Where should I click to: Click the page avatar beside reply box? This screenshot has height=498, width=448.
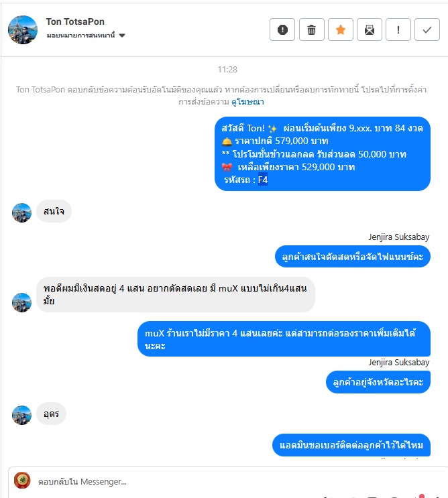(x=22, y=481)
